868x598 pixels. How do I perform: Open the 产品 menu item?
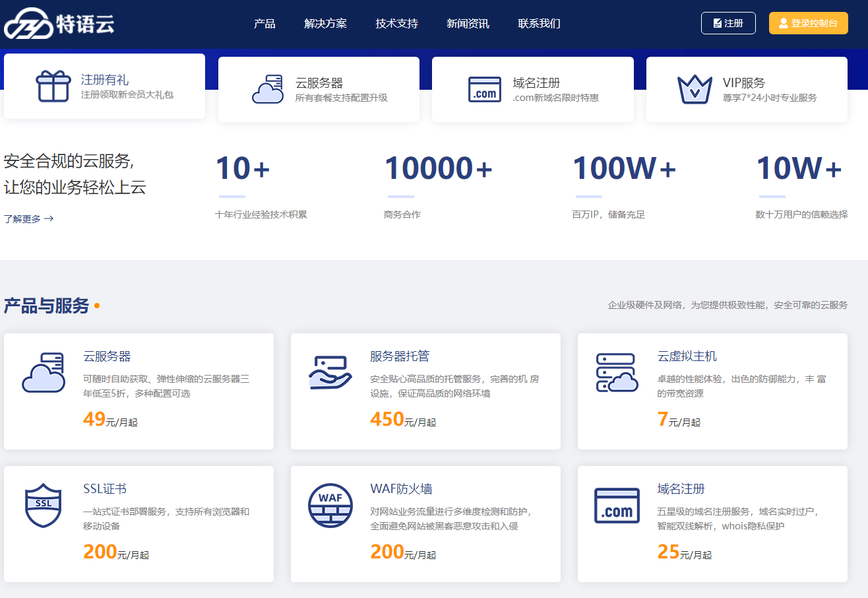[x=264, y=23]
